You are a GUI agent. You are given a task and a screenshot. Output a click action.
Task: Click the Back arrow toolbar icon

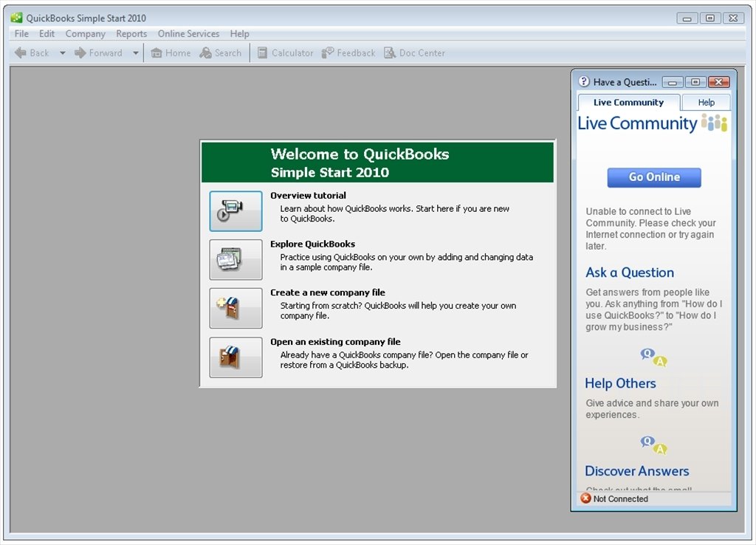pyautogui.click(x=20, y=53)
